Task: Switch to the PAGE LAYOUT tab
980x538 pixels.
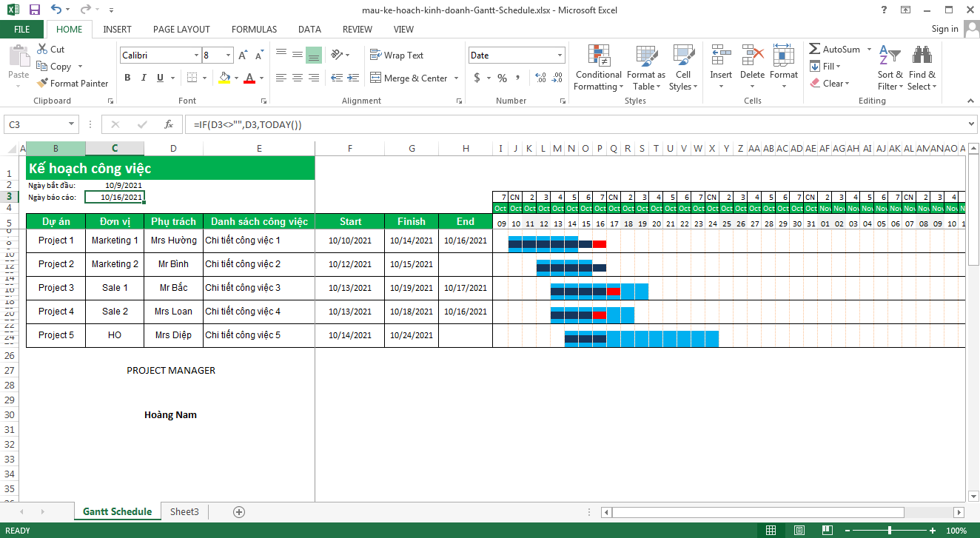Action: 181,30
